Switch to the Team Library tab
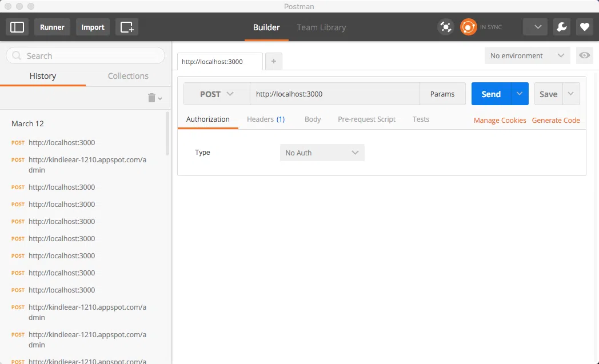This screenshot has width=599, height=364. click(321, 27)
